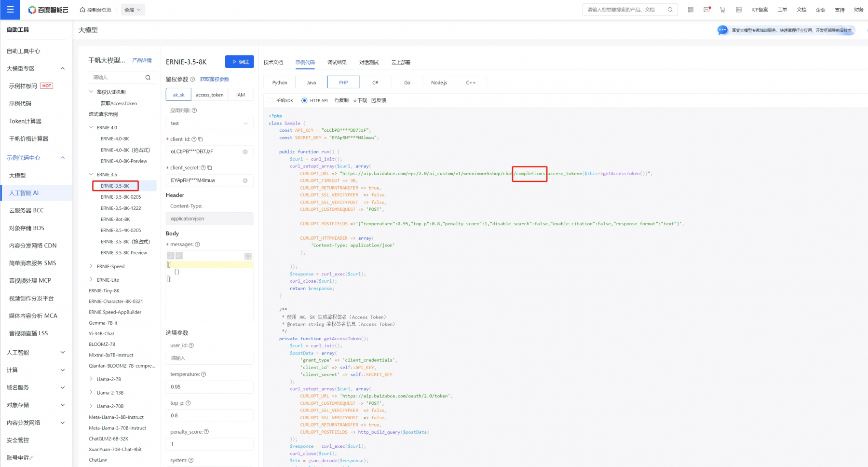Click help icon next to penalty_score
Screen dimensions: 868x467
tap(206, 432)
